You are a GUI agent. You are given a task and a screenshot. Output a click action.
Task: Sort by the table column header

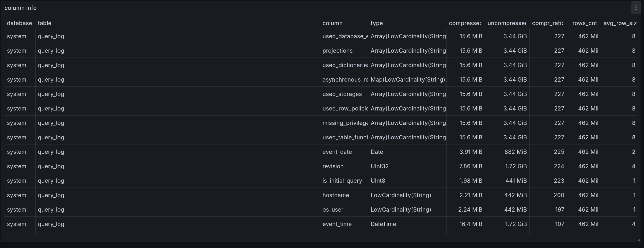[x=44, y=23]
